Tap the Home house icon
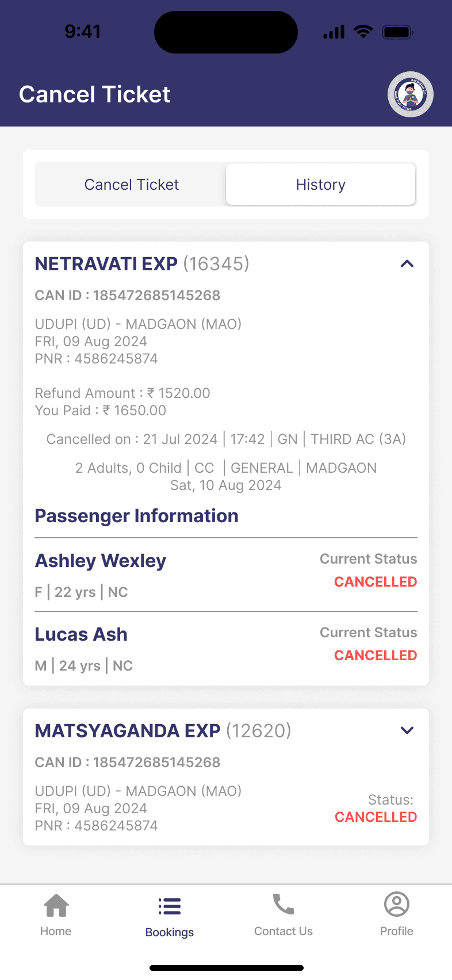Viewport: 452px width, 980px height. point(56,906)
